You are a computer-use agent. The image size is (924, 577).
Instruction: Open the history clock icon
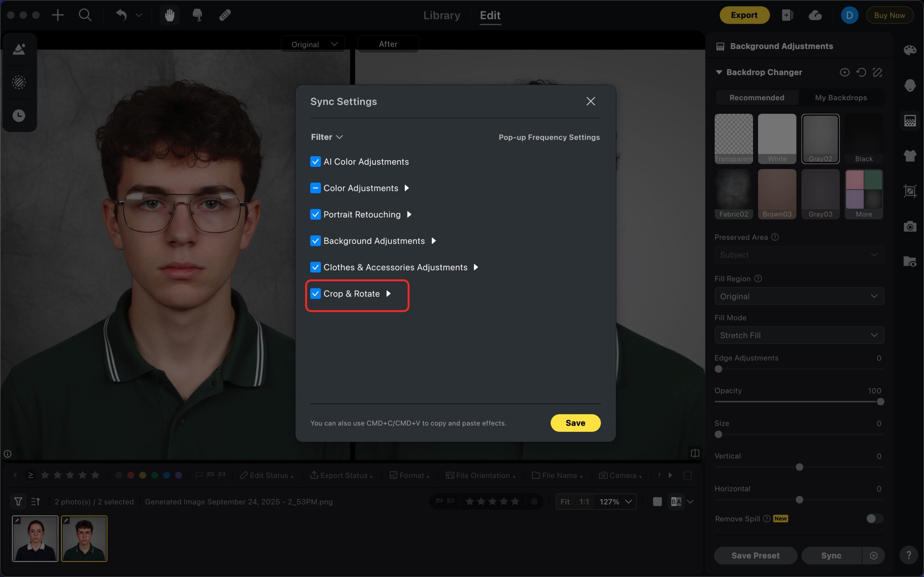coord(19,115)
